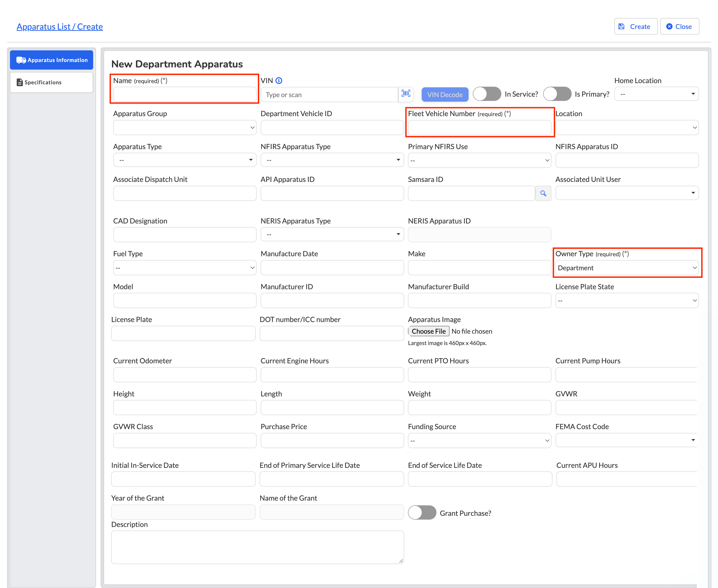Click the Close X icon button
The width and height of the screenshot is (718, 588).
click(679, 26)
